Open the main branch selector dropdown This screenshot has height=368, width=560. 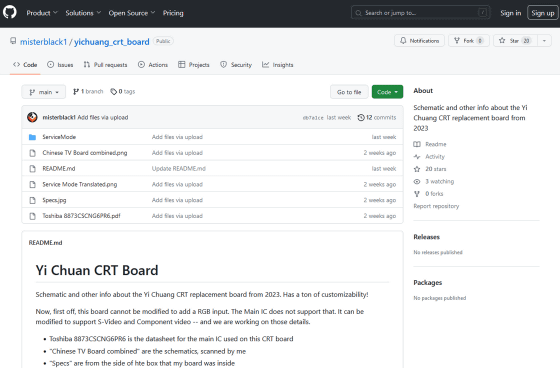coord(44,92)
